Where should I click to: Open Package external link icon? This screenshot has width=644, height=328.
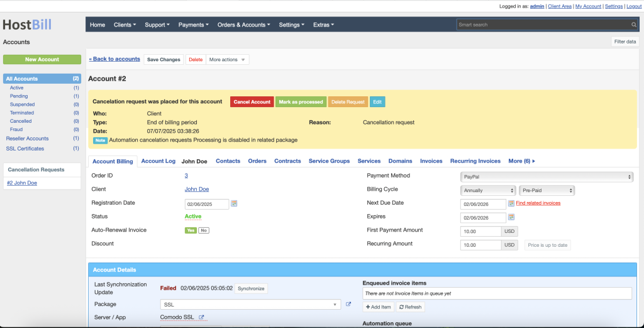click(x=348, y=304)
